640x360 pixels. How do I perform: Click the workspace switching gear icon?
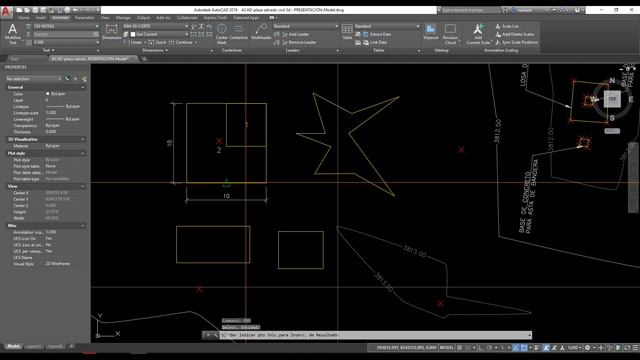pos(587,348)
